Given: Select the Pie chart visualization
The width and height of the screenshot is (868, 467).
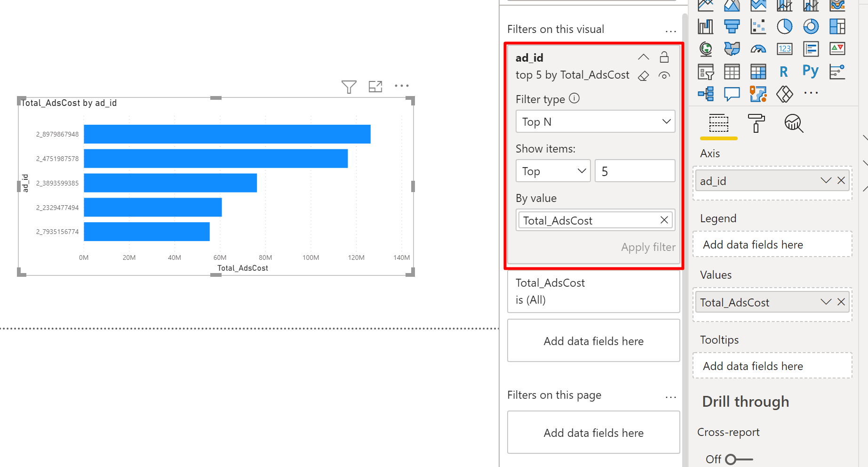Looking at the screenshot, I should tap(784, 26).
